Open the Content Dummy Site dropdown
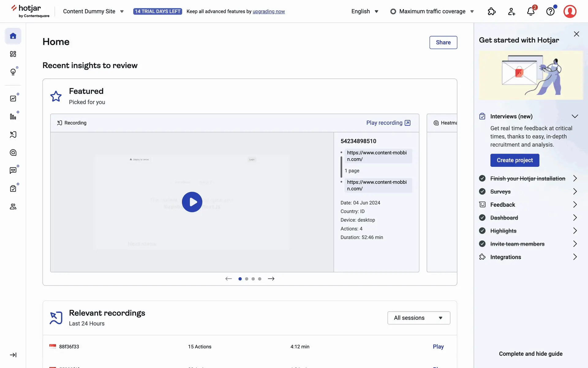 (93, 11)
